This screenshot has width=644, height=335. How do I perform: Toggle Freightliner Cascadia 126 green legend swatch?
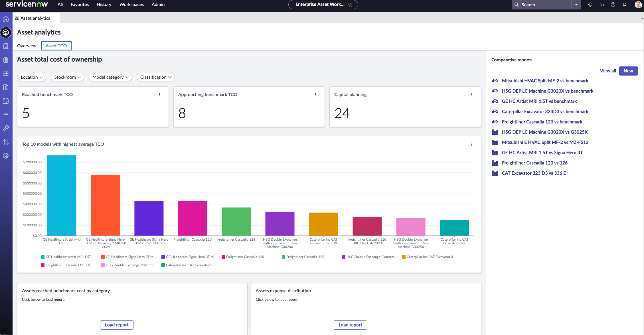283,257
